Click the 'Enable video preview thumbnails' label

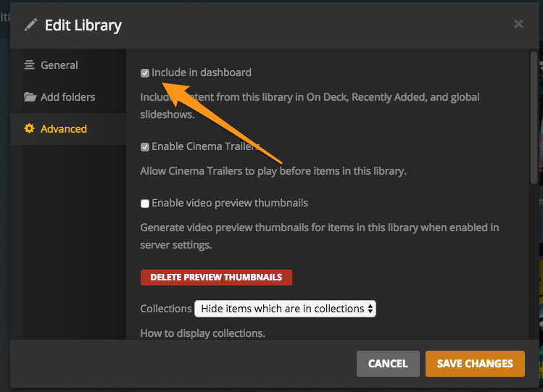[230, 203]
